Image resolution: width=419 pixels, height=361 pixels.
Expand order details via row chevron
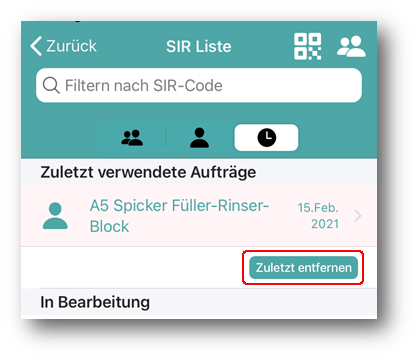[358, 216]
